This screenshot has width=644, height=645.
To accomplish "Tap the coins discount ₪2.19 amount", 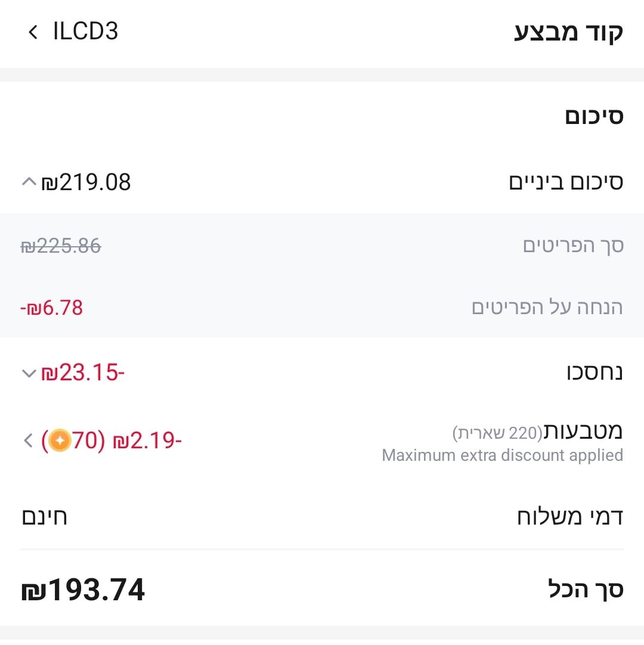I will [x=147, y=441].
